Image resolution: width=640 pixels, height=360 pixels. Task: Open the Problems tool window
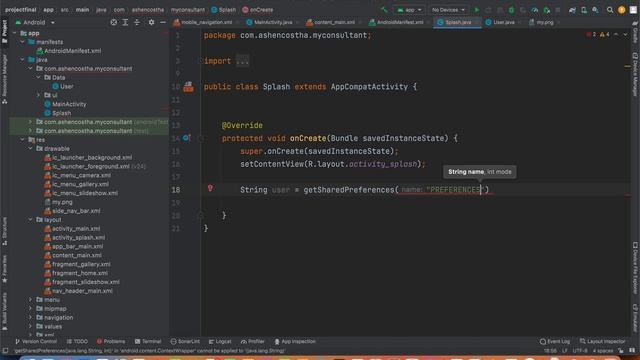tap(111, 341)
